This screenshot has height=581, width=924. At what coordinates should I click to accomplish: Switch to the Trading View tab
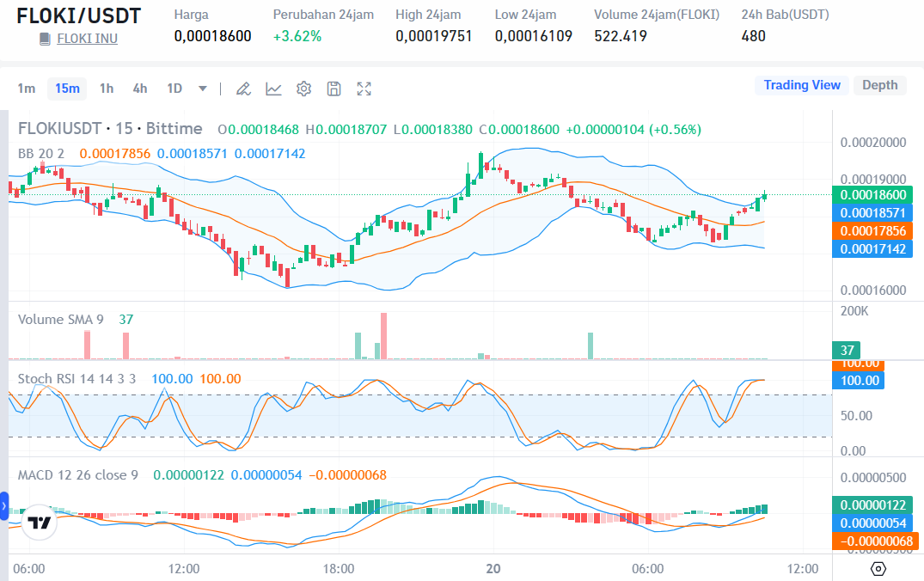[x=802, y=85]
